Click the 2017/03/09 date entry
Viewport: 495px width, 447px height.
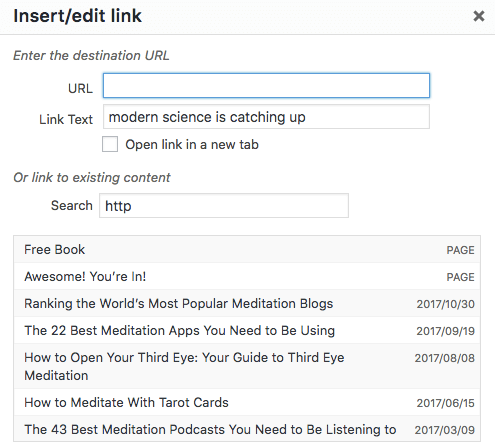[x=445, y=430]
